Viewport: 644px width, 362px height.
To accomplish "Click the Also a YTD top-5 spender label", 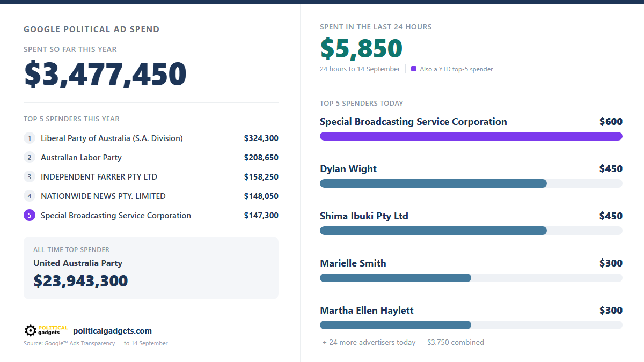I will (456, 69).
